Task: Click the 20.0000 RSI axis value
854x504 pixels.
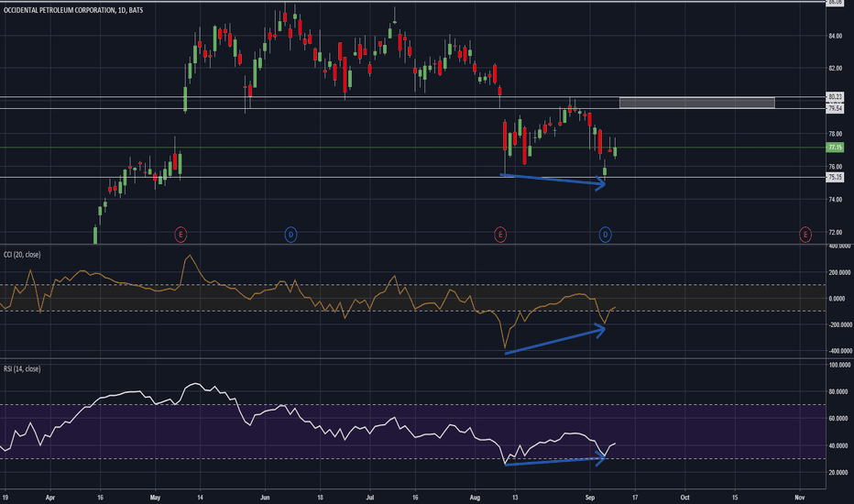Action: 840,473
